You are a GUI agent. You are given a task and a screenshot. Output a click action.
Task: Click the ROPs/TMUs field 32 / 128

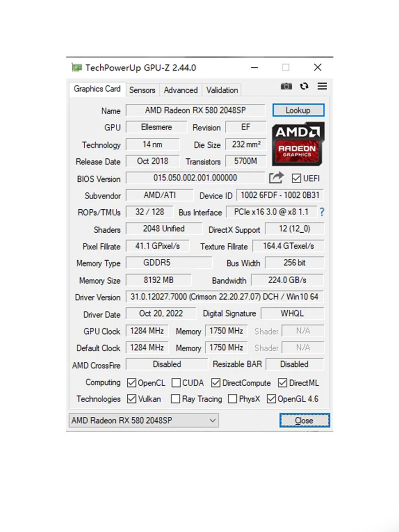coord(149,212)
